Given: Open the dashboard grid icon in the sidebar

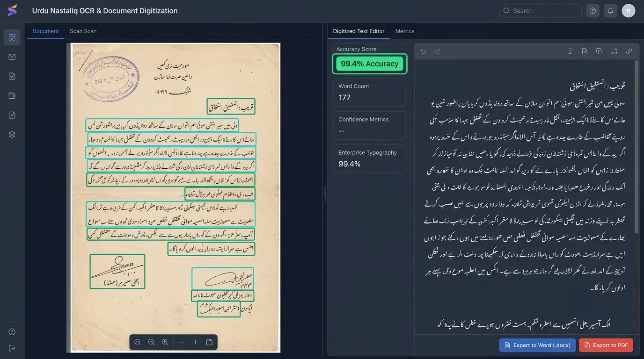Looking at the screenshot, I should [x=12, y=37].
